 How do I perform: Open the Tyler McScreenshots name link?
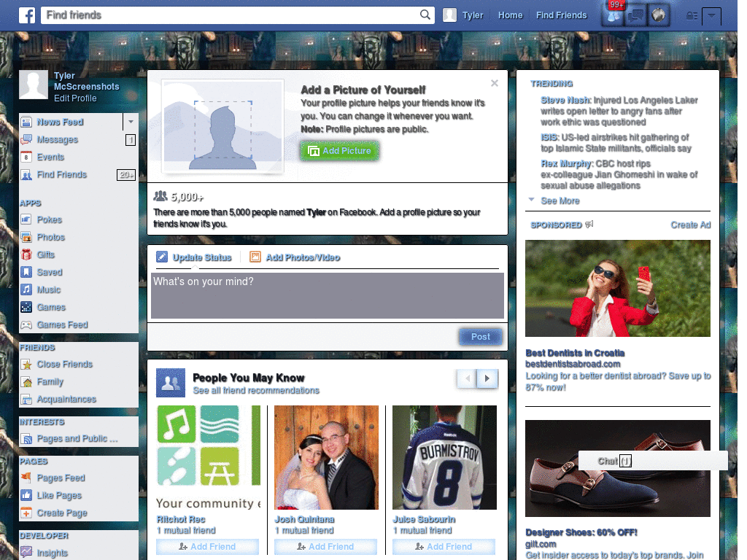tap(86, 81)
